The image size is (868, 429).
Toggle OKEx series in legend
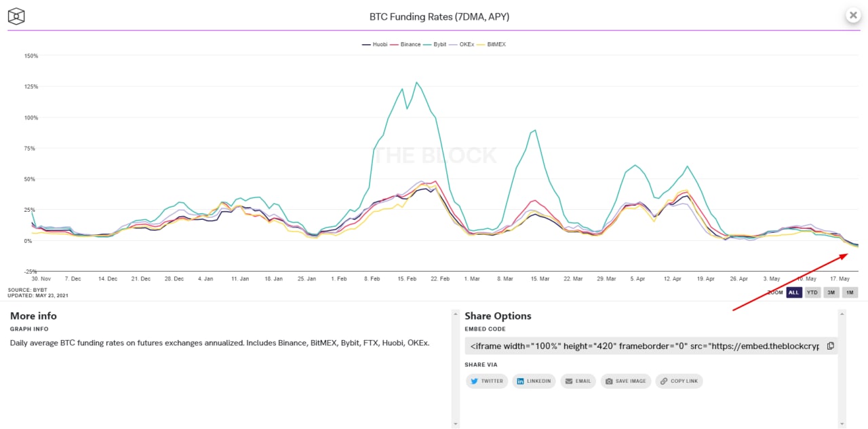(461, 44)
